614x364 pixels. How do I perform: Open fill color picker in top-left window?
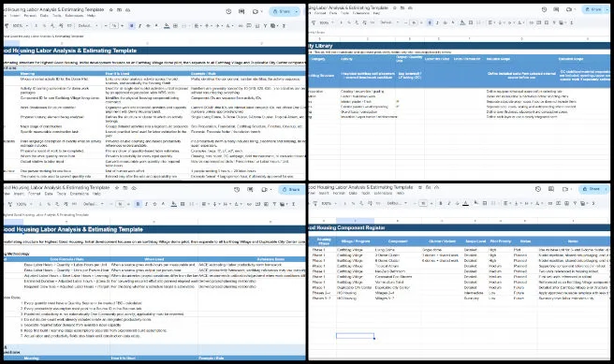click(167, 26)
